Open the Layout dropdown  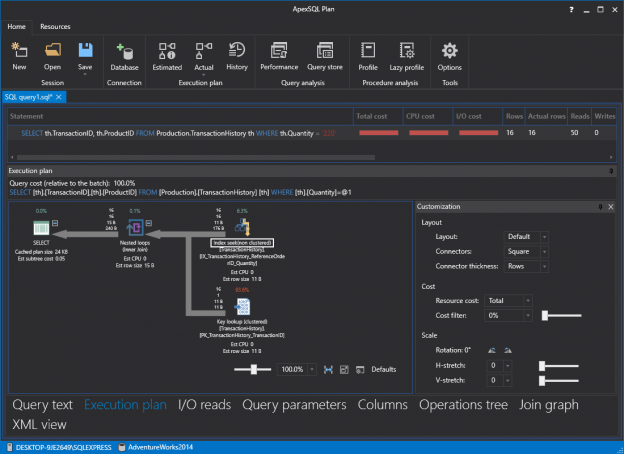526,237
